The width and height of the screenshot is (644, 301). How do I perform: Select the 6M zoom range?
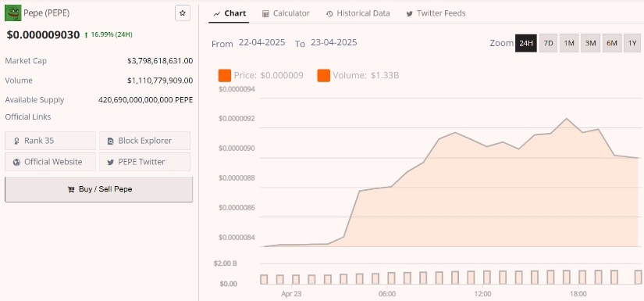pos(612,43)
